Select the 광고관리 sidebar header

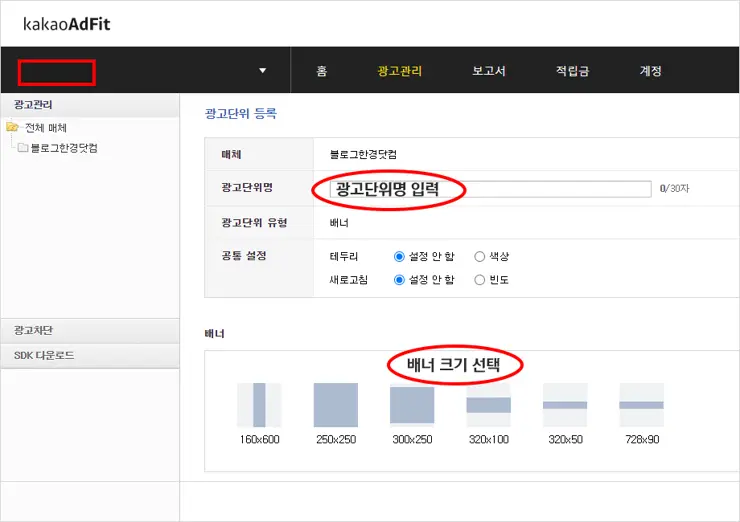(x=90, y=105)
